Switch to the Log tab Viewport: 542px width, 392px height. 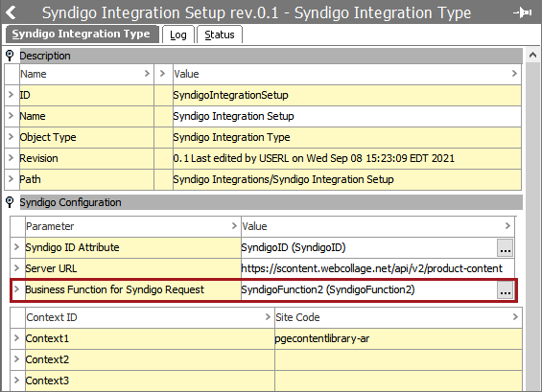point(178,35)
